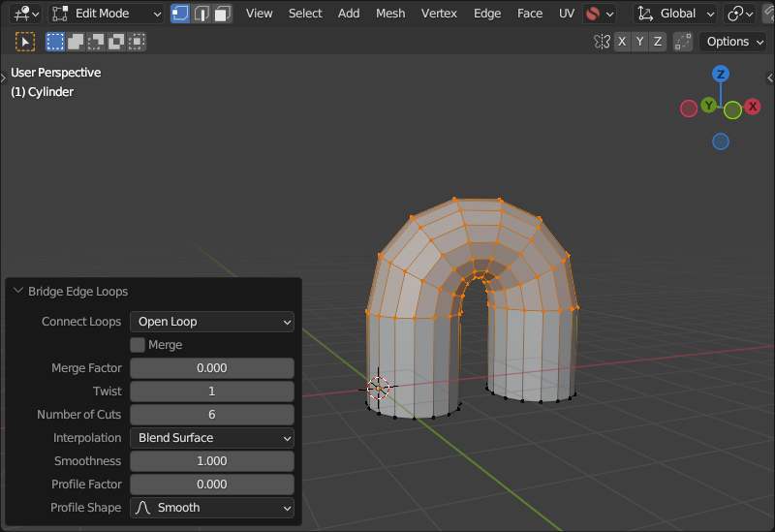Open the Edit Mode dropdown

[x=107, y=14]
